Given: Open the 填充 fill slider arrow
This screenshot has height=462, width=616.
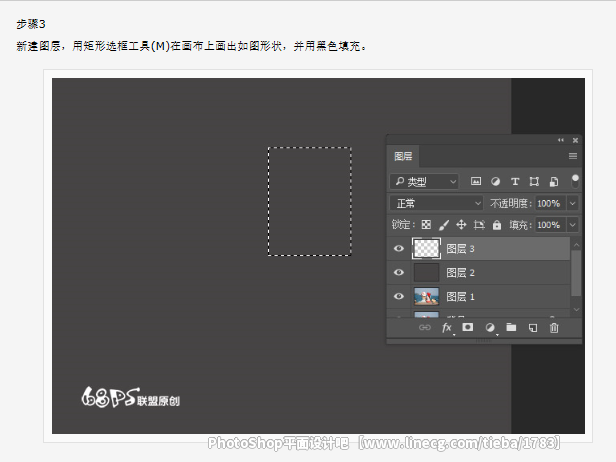Looking at the screenshot, I should 572,225.
